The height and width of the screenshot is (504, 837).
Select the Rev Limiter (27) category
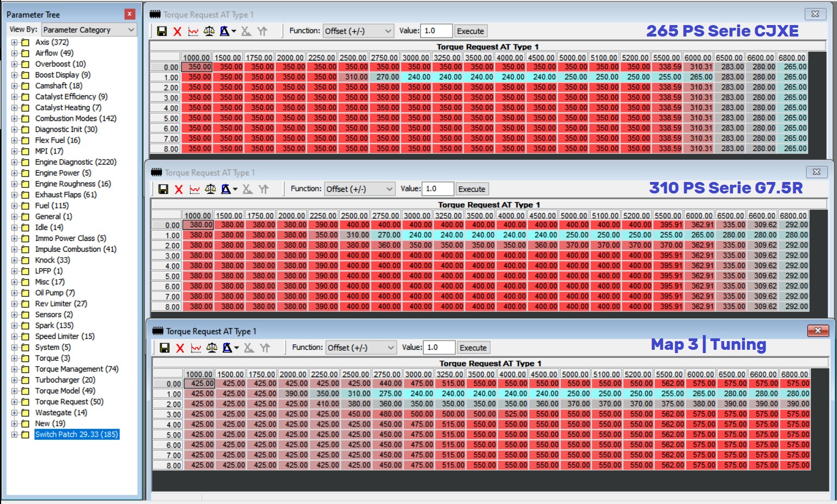coord(61,304)
